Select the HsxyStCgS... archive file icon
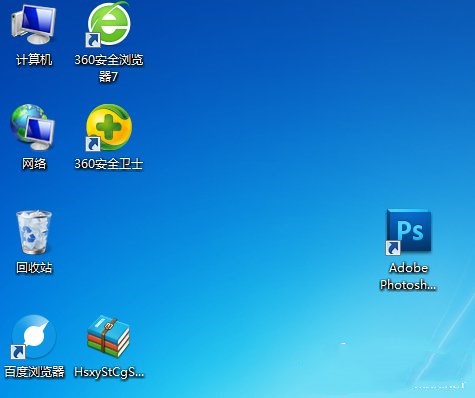 click(108, 337)
